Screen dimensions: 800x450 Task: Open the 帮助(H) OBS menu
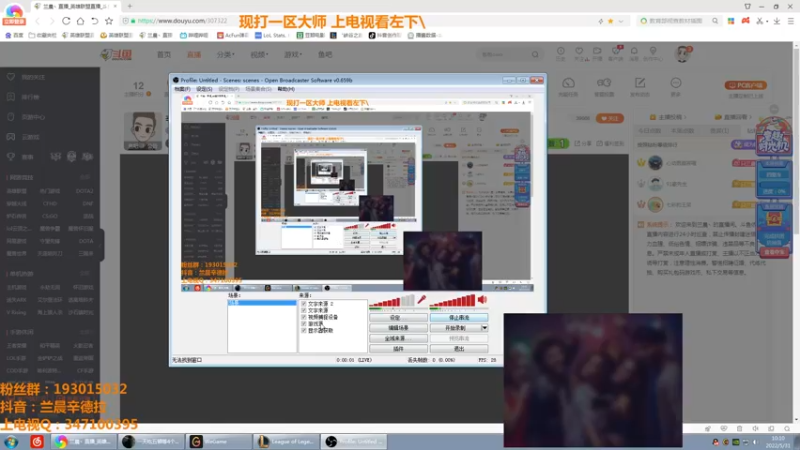pyautogui.click(x=286, y=89)
